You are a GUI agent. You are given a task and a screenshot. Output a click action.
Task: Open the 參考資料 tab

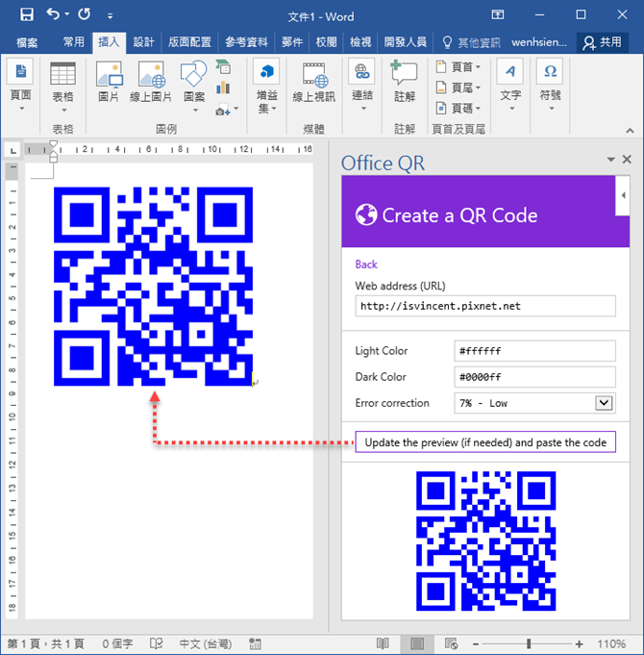[x=246, y=42]
